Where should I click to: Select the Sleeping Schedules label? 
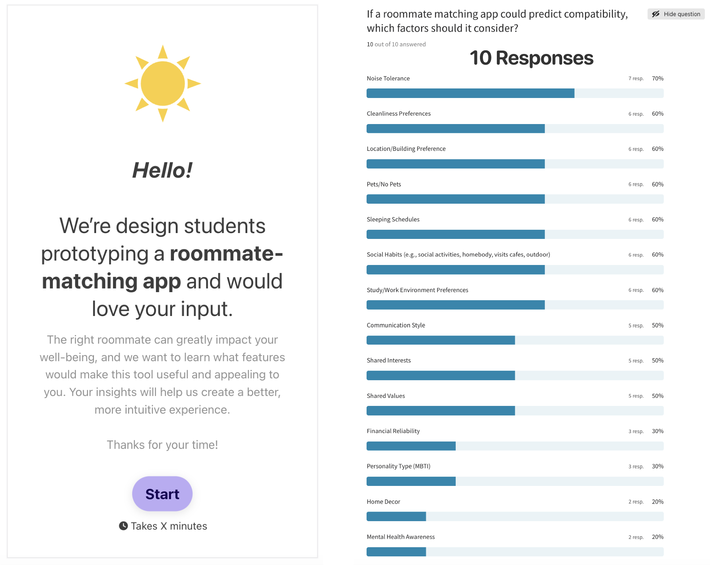point(393,219)
